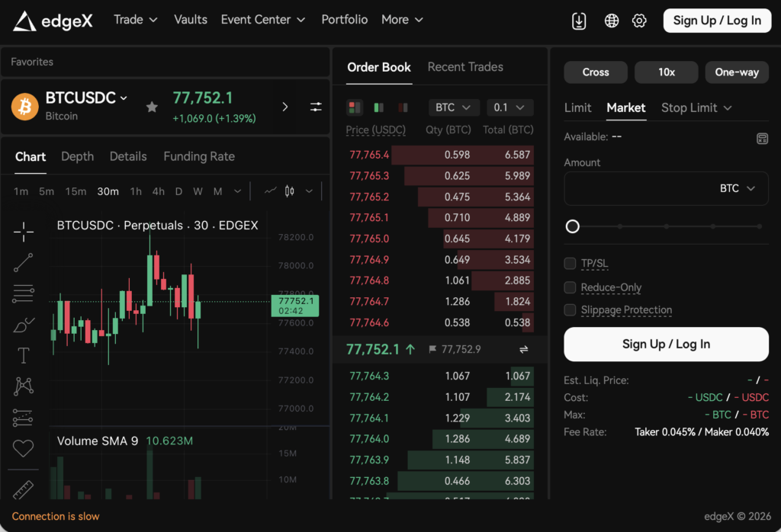Click the order panel Sign Up / Log In button
781x532 pixels.
pyautogui.click(x=666, y=345)
